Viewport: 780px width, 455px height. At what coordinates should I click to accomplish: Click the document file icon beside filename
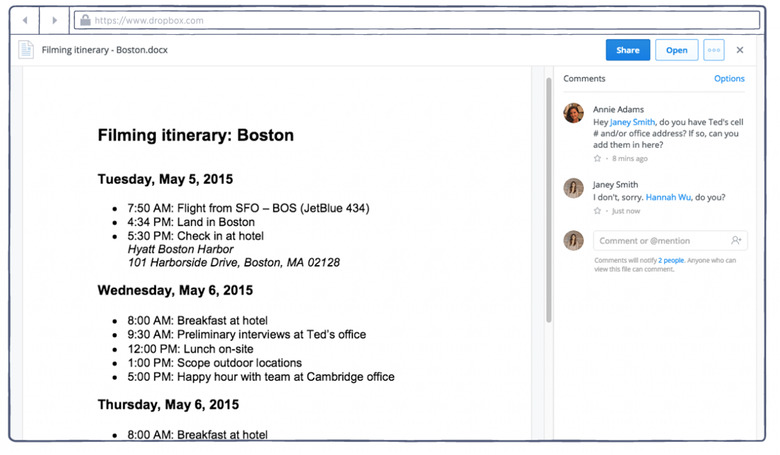pos(26,50)
